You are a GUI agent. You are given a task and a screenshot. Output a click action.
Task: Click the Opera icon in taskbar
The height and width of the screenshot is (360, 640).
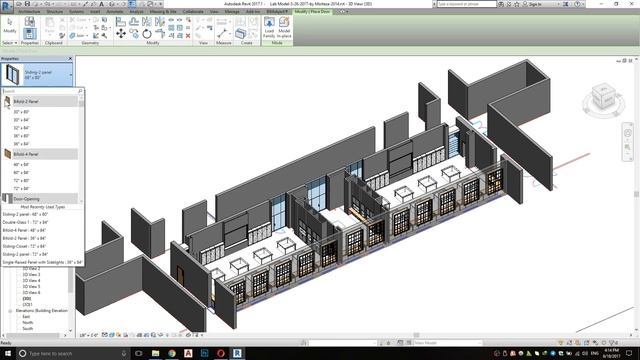click(221, 353)
